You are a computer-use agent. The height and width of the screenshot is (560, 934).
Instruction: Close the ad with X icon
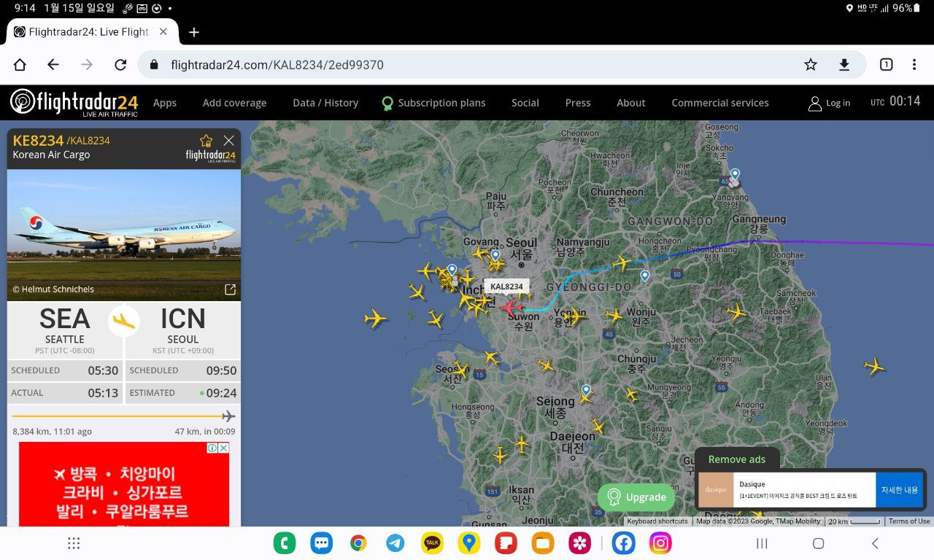[x=223, y=448]
